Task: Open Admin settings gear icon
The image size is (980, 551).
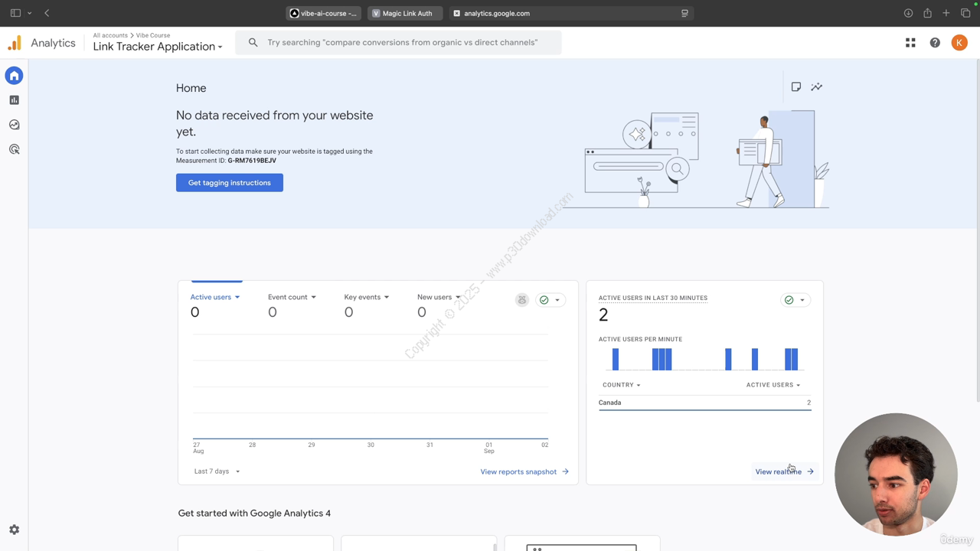Action: click(x=14, y=530)
